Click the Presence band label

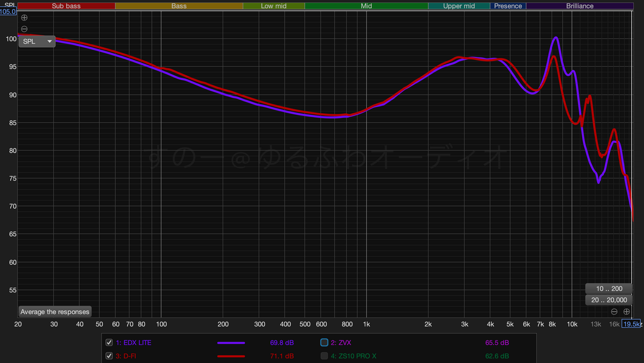[x=508, y=6]
